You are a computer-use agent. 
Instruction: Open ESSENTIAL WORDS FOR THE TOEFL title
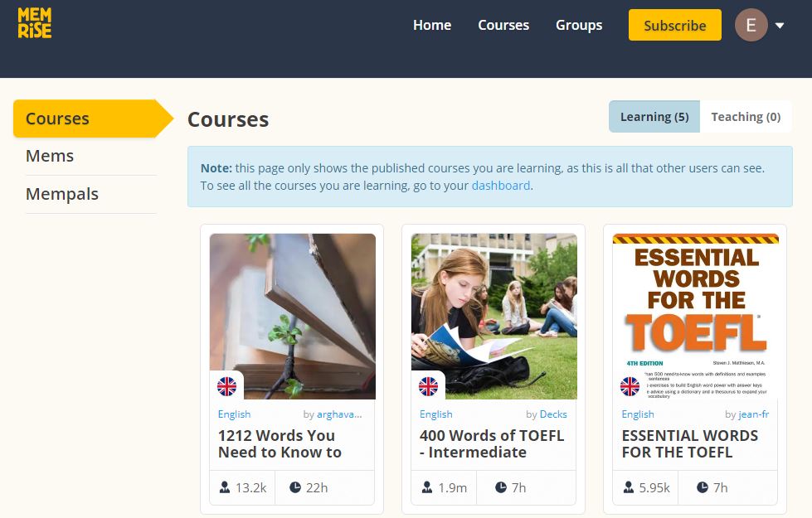(x=690, y=443)
